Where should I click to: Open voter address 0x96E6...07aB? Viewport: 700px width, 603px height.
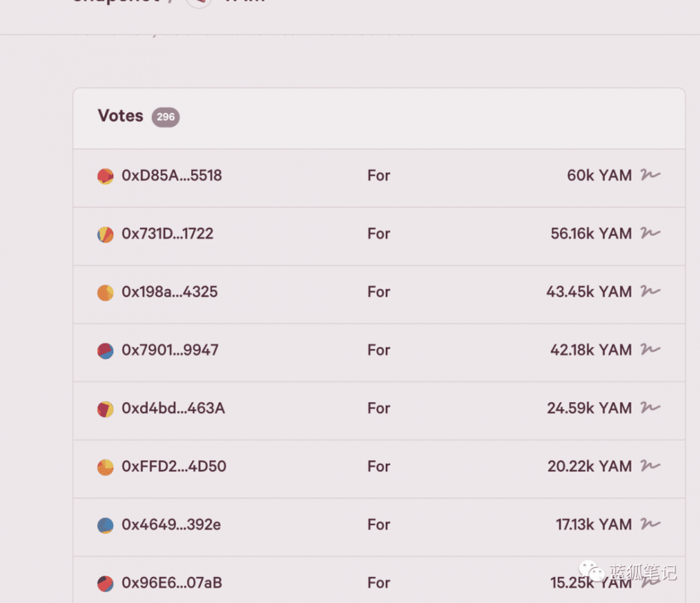(171, 583)
